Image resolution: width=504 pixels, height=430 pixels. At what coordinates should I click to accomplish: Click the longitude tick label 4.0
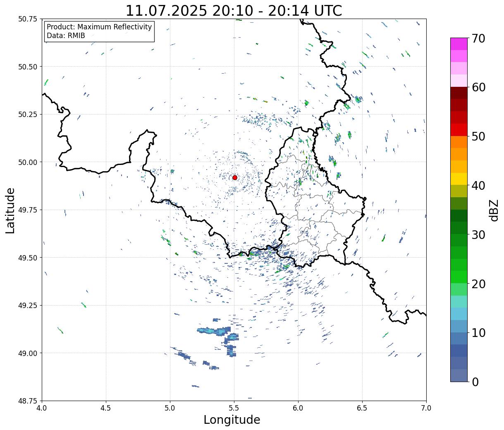pyautogui.click(x=42, y=408)
